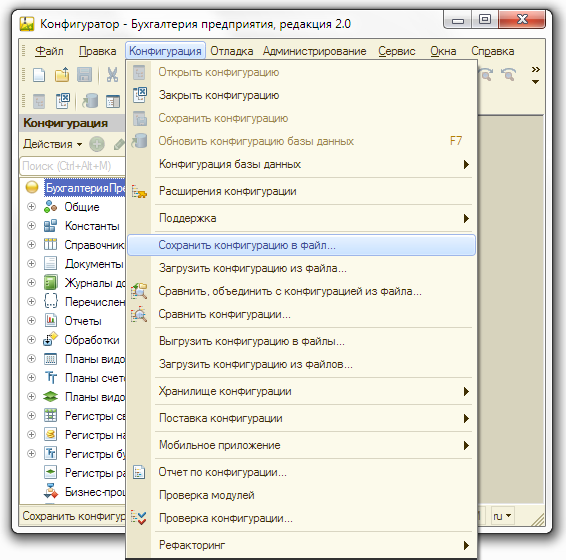Click the Расширения конфигурации menu icon
Screen dimensions: 566x560
click(x=139, y=191)
